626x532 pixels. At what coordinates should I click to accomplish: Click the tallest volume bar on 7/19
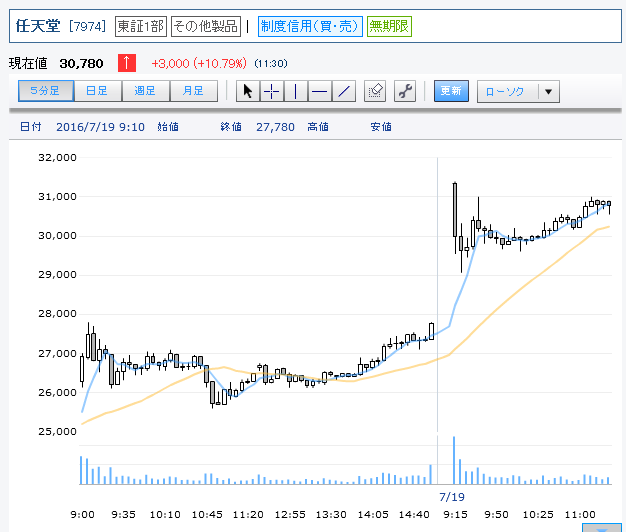454,460
